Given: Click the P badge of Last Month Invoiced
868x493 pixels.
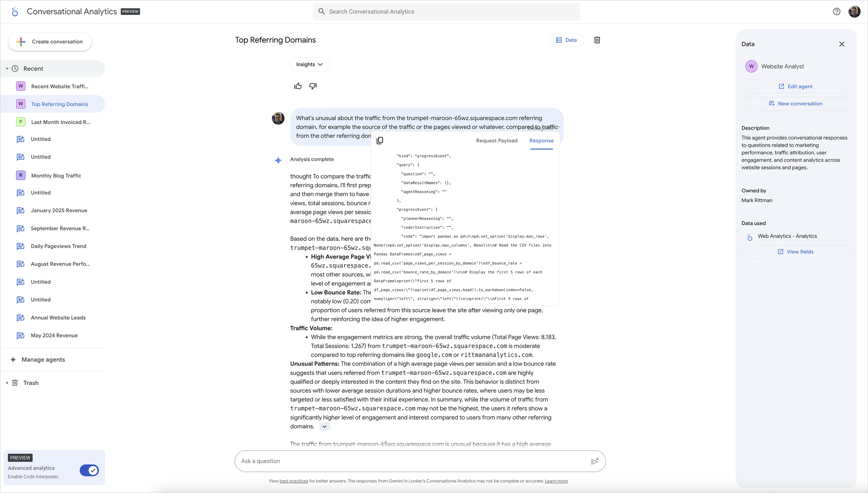Looking at the screenshot, I should point(20,122).
